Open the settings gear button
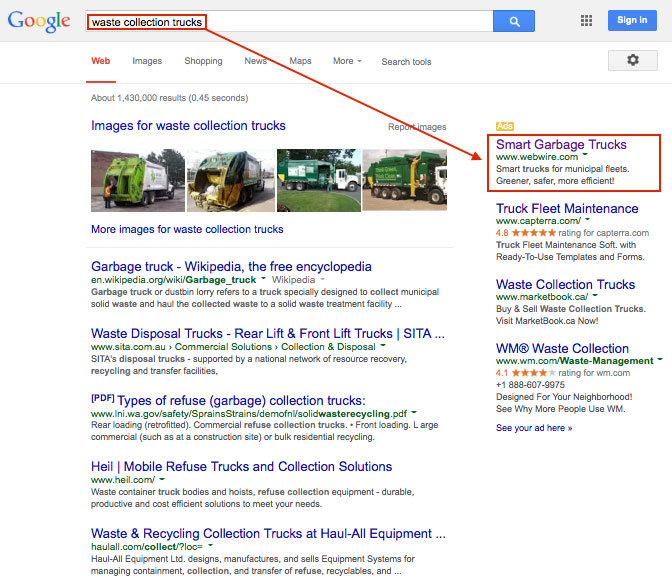Screen dimensions: 672x588 tap(633, 60)
